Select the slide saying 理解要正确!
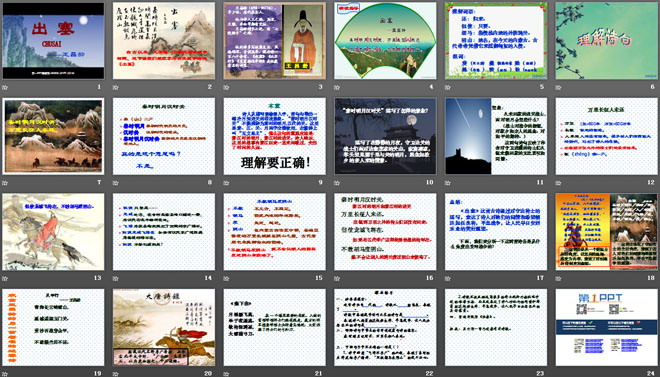 click(x=274, y=136)
